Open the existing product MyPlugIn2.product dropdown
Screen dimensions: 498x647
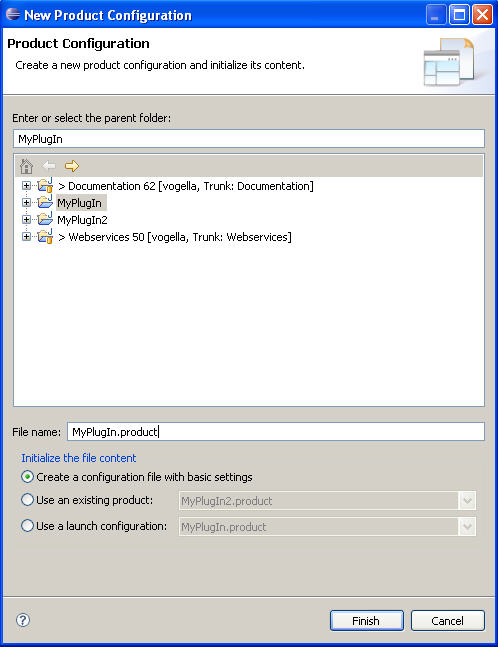467,501
